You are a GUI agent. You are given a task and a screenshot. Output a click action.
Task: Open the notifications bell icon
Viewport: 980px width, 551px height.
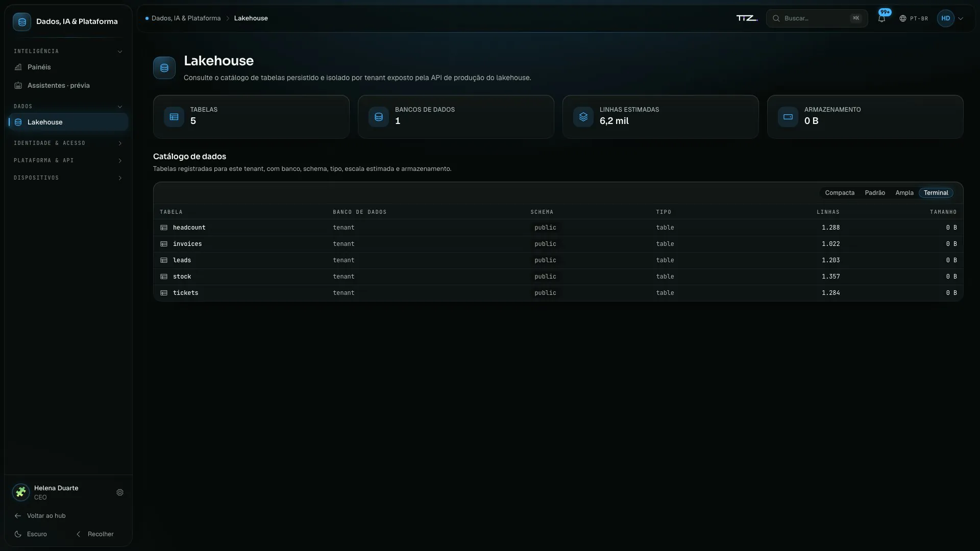(881, 18)
